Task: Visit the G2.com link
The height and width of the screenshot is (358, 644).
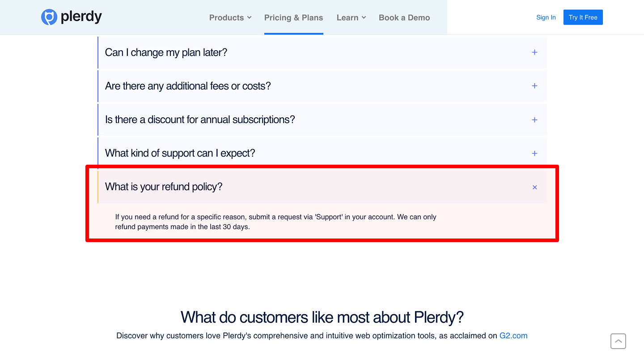Action: coord(513,335)
